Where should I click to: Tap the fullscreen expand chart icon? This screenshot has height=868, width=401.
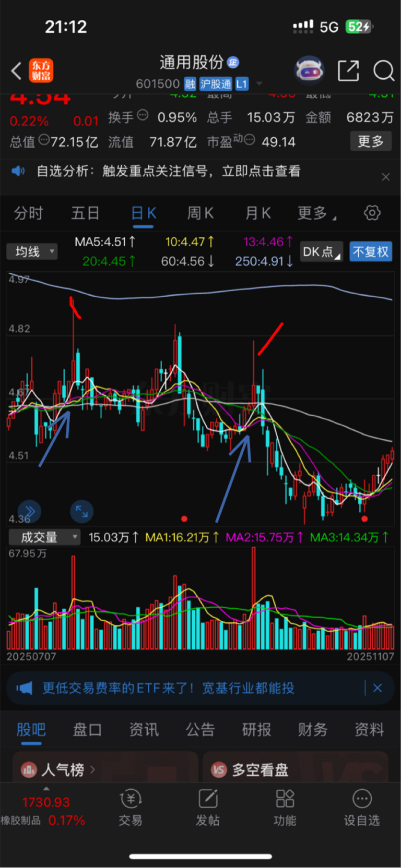82,511
